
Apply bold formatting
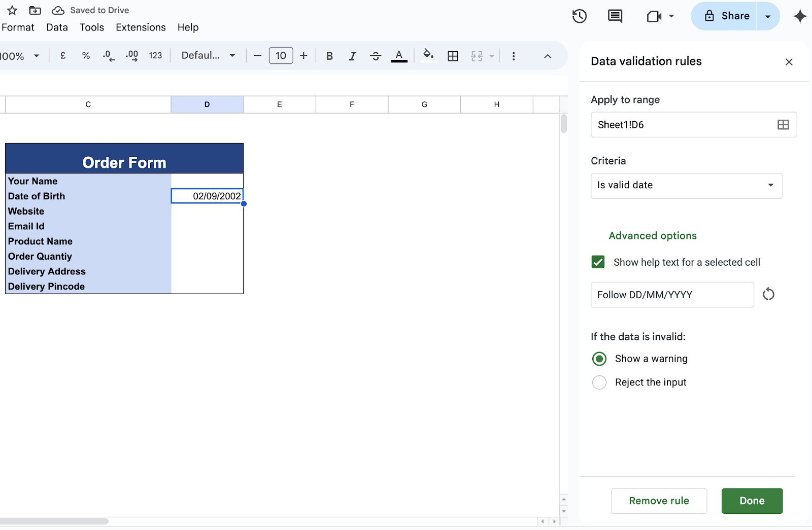(x=329, y=56)
